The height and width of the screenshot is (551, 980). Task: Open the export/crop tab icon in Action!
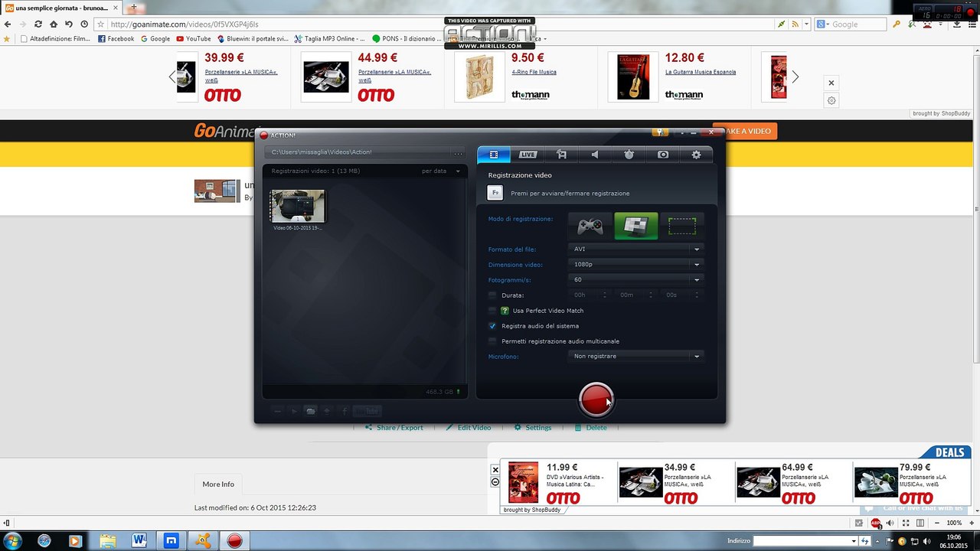point(561,155)
